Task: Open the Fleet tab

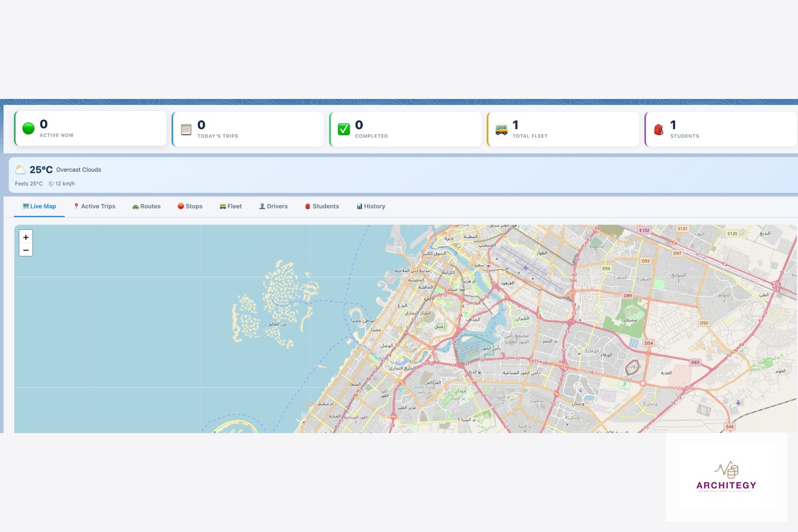Action: point(231,206)
